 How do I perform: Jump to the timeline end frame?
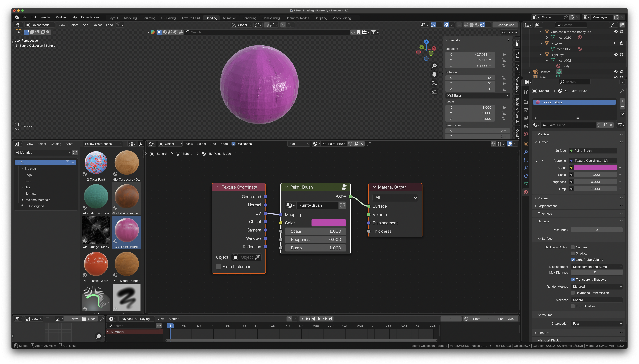coord(331,319)
